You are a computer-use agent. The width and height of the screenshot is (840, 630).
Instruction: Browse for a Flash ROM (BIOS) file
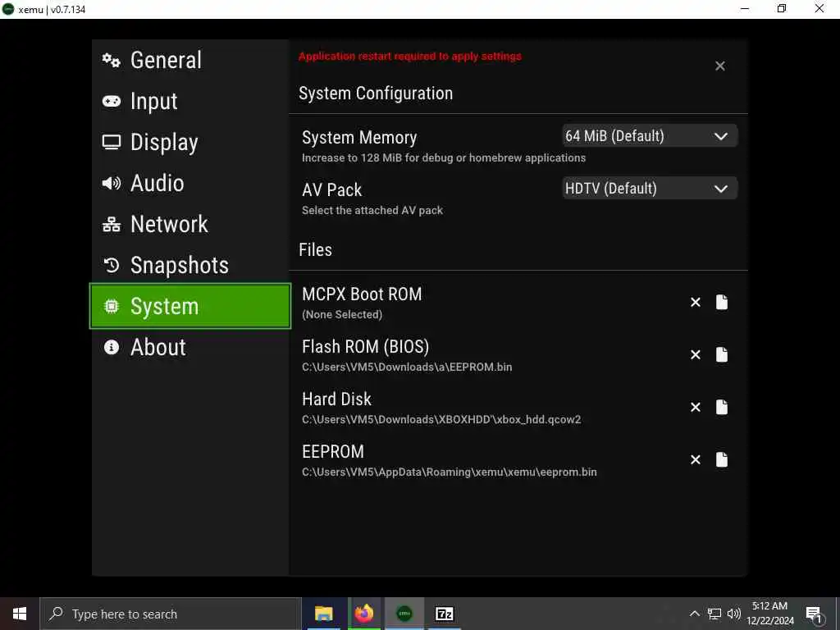[722, 354]
